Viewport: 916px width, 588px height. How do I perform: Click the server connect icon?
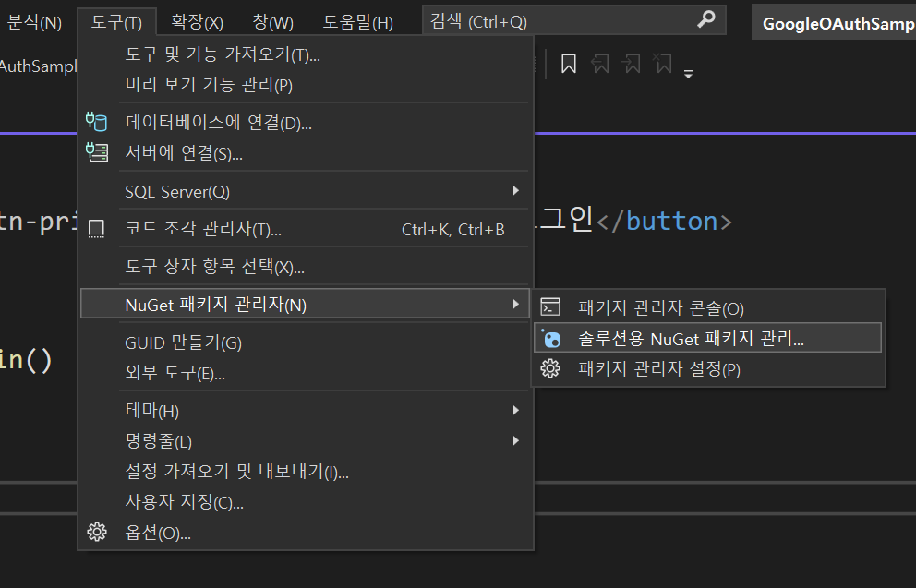(97, 152)
